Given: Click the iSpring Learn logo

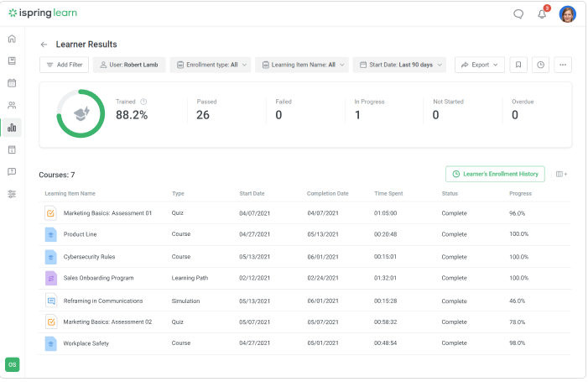Looking at the screenshot, I should tap(43, 13).
